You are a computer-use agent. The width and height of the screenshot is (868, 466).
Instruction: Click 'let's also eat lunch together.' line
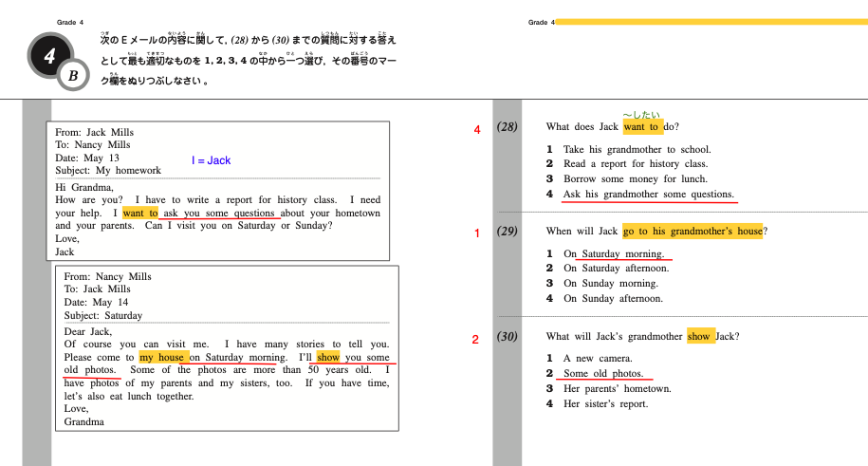click(128, 397)
